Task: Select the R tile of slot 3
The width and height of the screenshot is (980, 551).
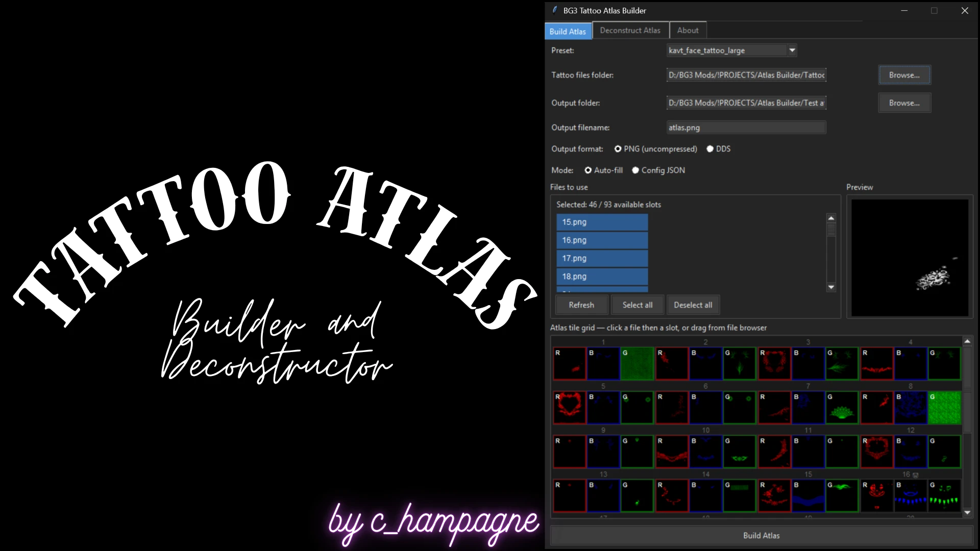Action: (774, 363)
